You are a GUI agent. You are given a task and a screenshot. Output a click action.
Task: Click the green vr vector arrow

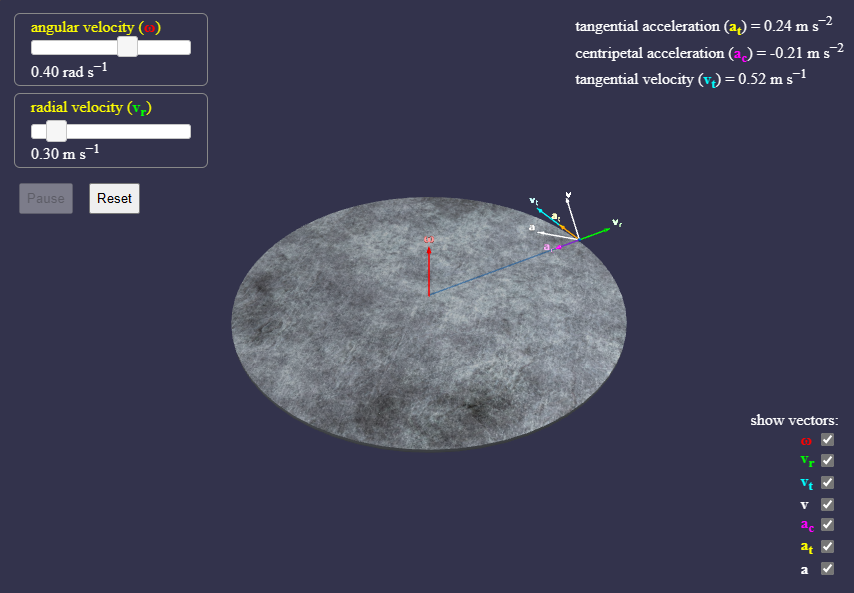pos(595,234)
